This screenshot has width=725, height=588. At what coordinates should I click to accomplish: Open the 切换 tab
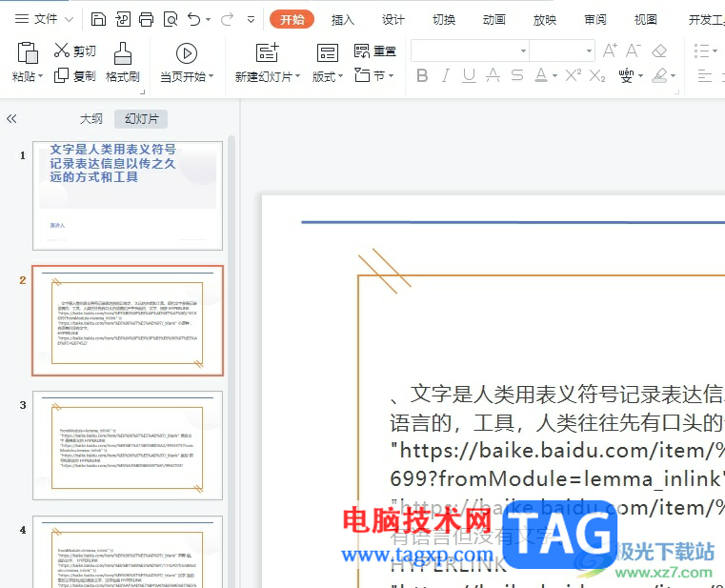pos(444,19)
